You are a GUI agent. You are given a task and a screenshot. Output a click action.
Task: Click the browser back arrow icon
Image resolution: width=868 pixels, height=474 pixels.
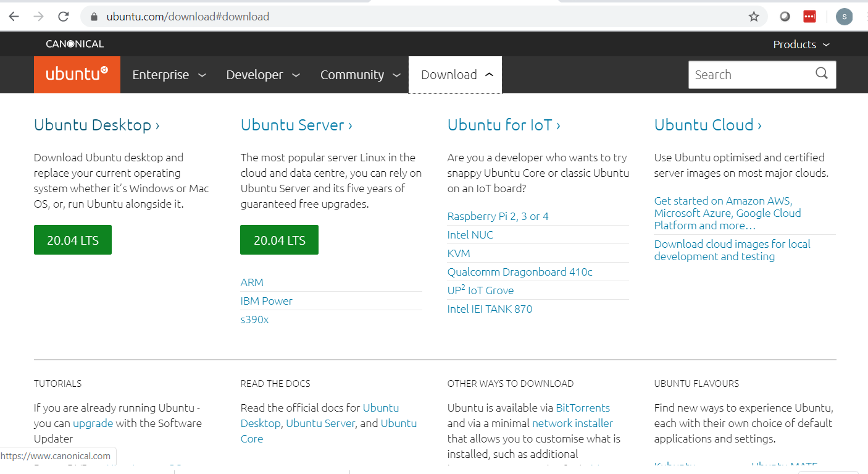point(14,17)
